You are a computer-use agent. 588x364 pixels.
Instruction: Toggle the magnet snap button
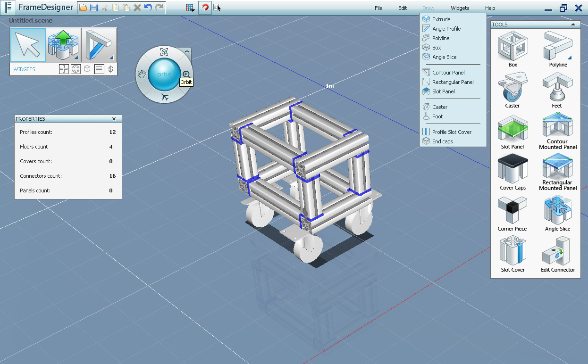click(x=205, y=8)
